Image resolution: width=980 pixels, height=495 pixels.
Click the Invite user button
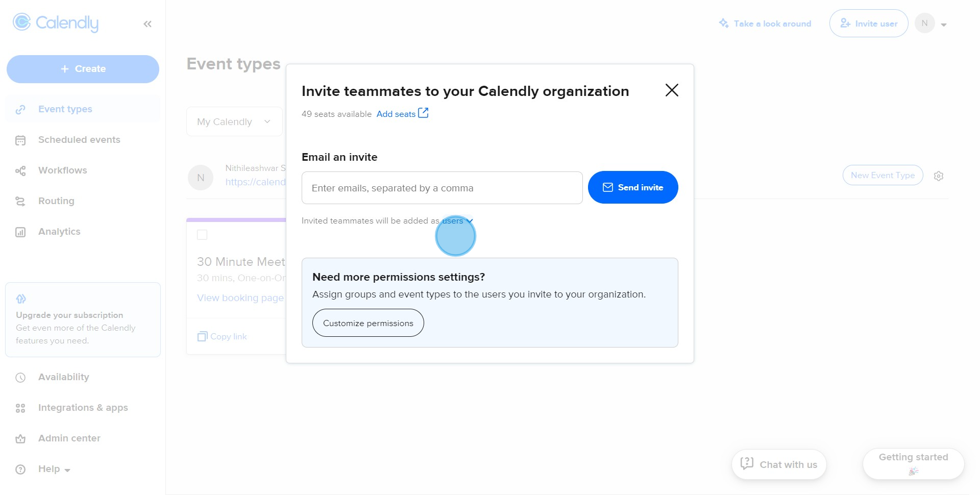(869, 23)
